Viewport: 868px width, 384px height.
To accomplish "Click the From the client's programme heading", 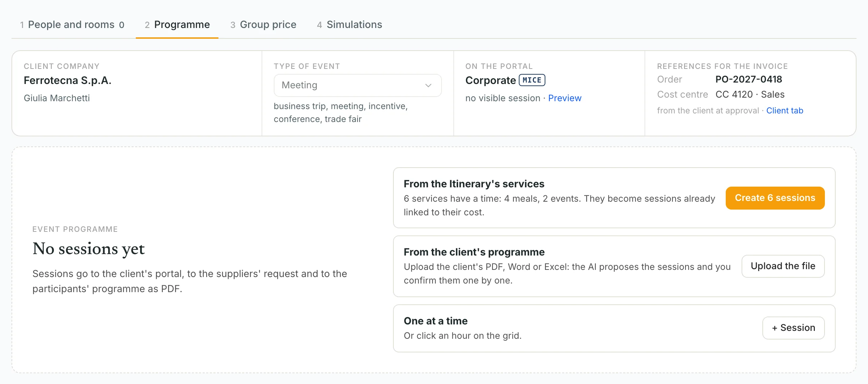I will pos(474,252).
